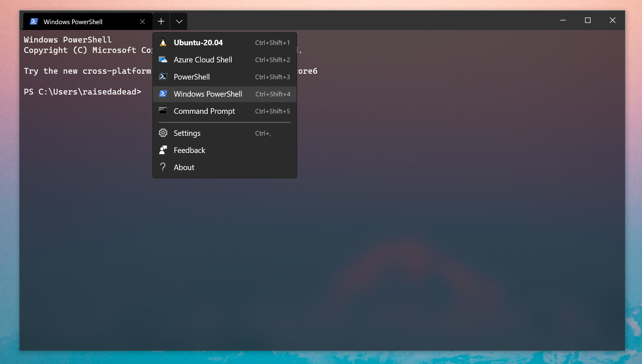
Task: Close the Terminal window
Action: [x=613, y=20]
